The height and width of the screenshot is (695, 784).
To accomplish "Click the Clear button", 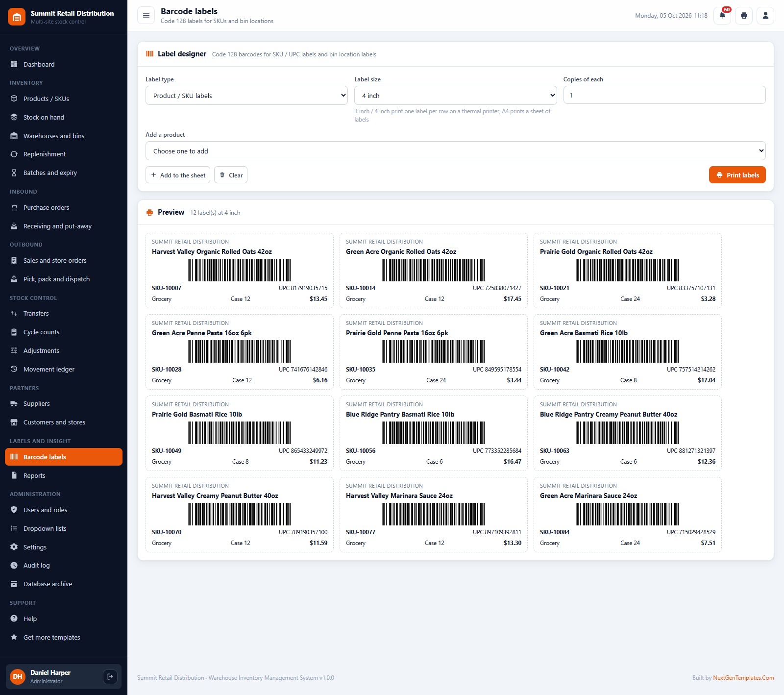I will pos(231,175).
